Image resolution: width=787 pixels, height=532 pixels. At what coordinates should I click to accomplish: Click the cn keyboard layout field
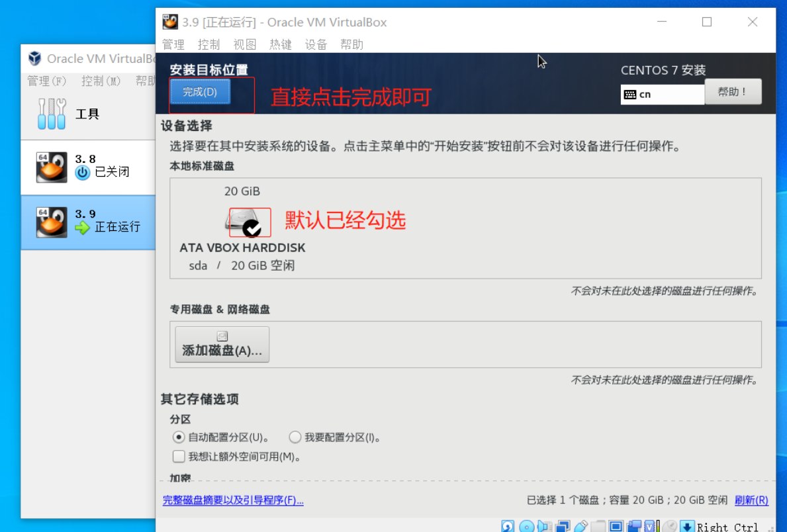663,95
